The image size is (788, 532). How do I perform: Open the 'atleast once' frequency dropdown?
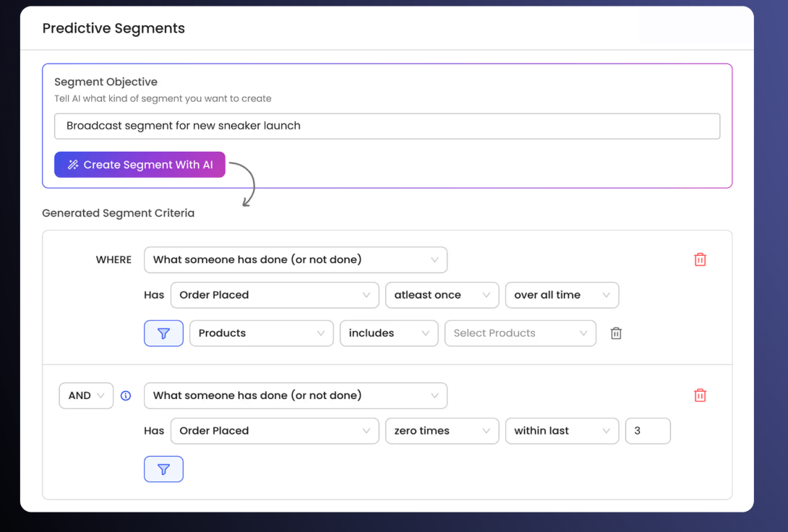tap(441, 295)
